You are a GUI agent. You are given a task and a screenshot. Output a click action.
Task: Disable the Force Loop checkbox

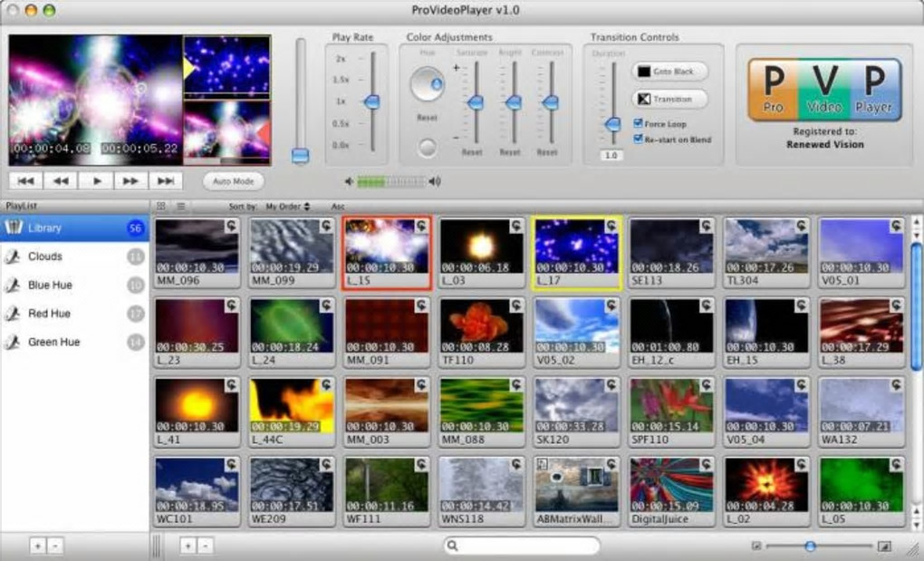coord(638,124)
